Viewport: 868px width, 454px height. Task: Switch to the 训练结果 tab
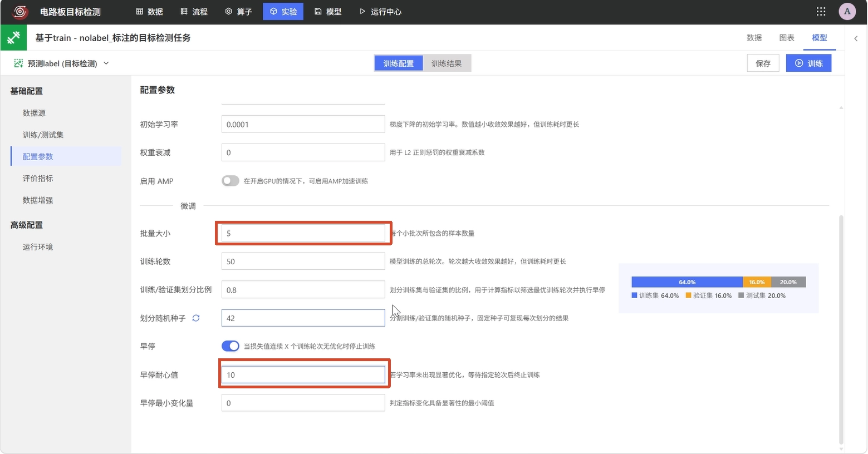[447, 63]
